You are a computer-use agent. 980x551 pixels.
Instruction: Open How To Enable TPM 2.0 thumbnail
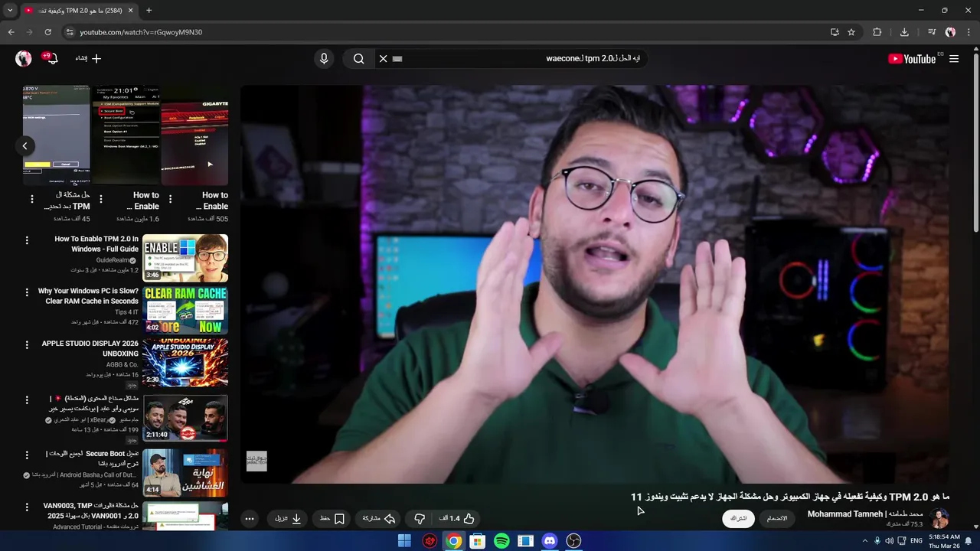(185, 258)
